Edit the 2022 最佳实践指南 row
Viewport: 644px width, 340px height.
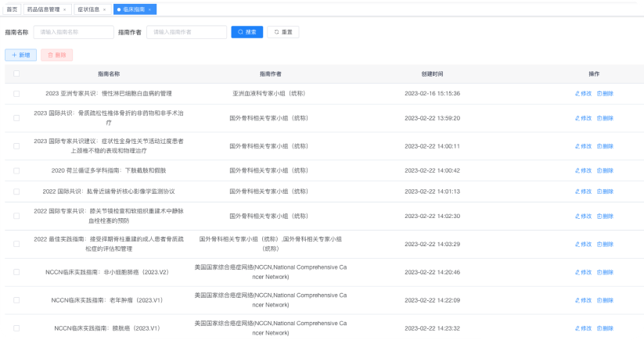pos(583,244)
